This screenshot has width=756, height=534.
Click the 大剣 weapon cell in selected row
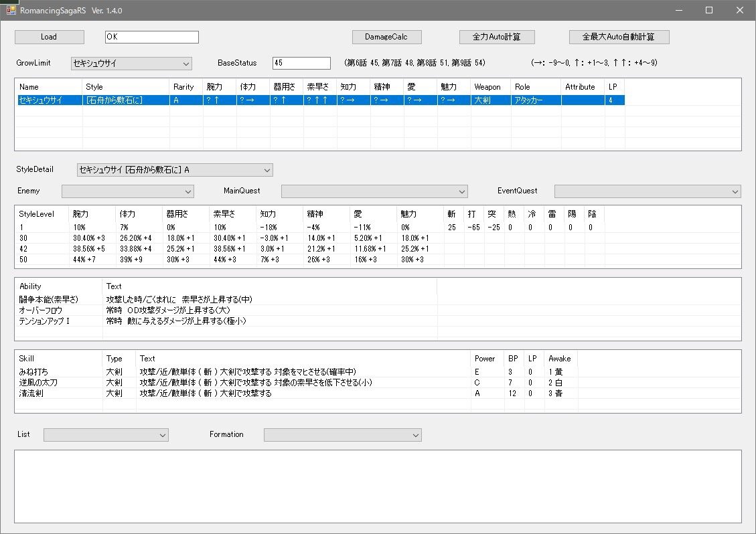click(491, 100)
